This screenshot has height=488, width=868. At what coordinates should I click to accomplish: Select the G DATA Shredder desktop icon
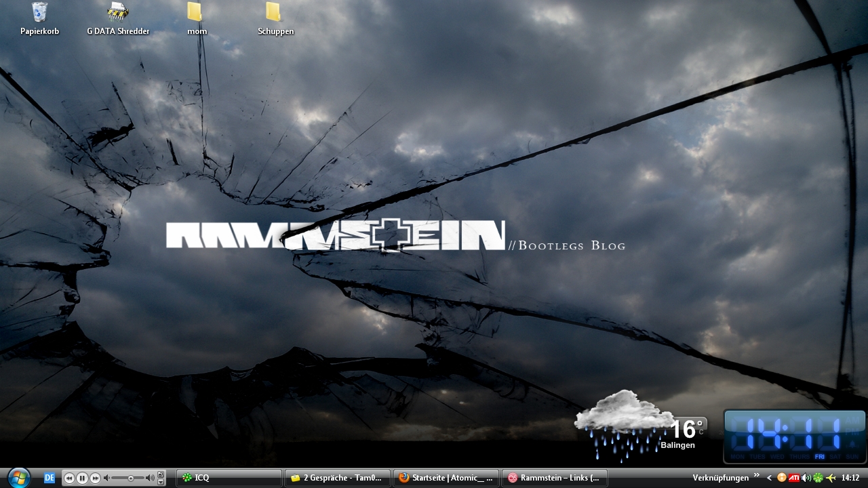[118, 18]
